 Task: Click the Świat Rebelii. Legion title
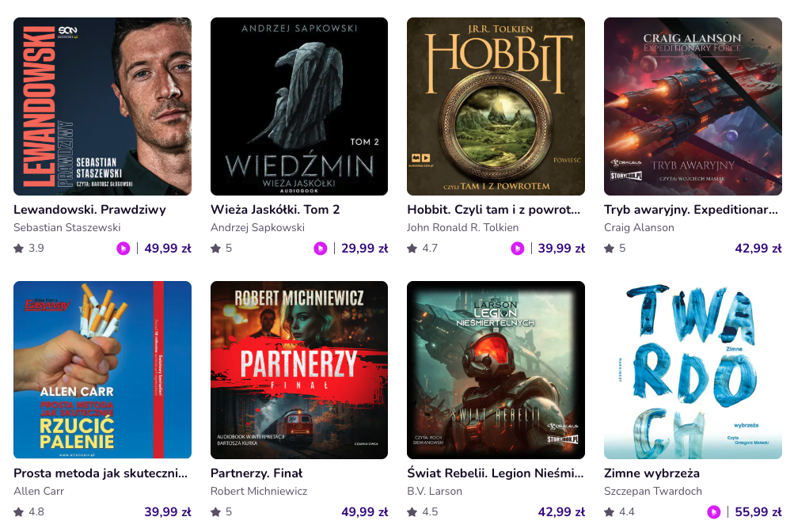tap(495, 473)
